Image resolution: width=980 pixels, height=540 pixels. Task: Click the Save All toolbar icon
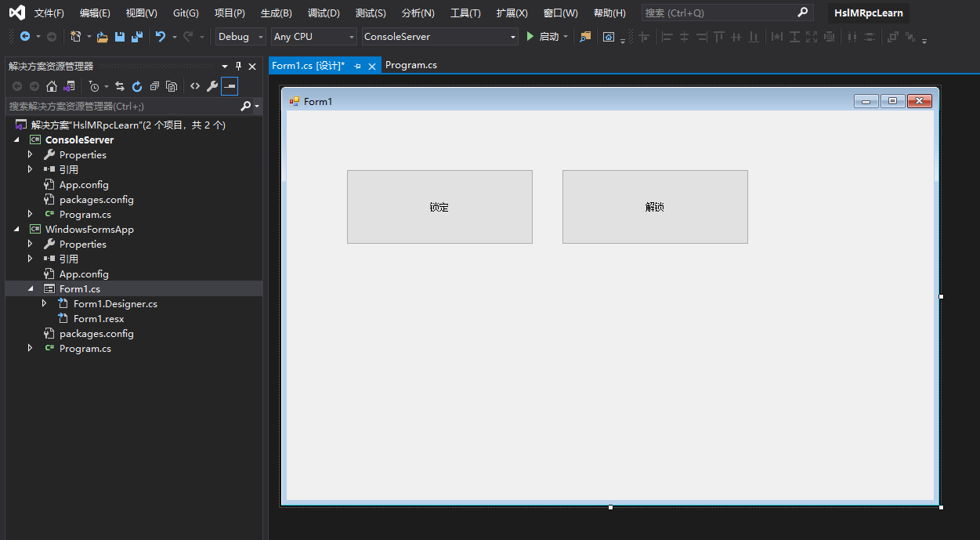pyautogui.click(x=136, y=36)
